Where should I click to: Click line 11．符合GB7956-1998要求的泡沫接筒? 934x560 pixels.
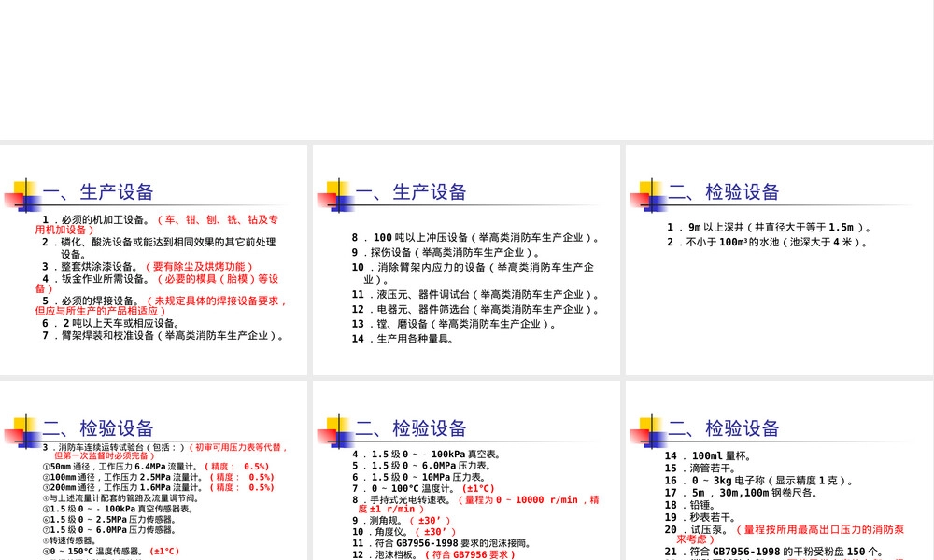(x=442, y=543)
